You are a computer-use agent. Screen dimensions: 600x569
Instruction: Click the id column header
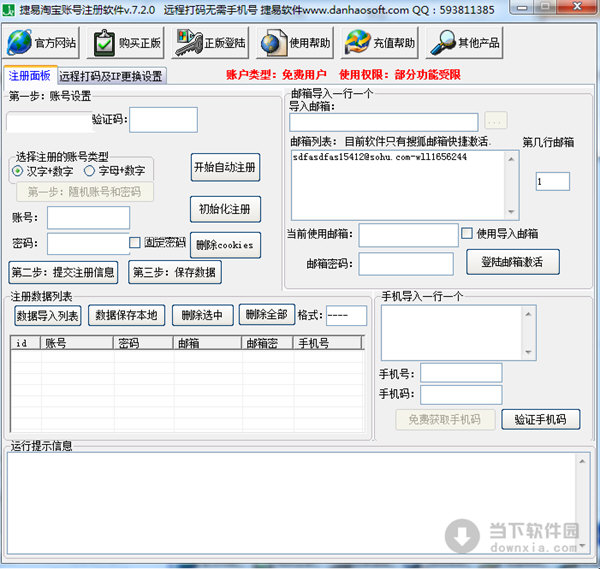tap(26, 343)
